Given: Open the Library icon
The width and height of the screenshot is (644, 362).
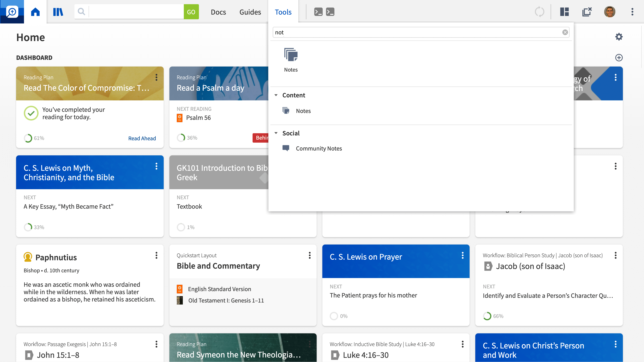Looking at the screenshot, I should [58, 12].
